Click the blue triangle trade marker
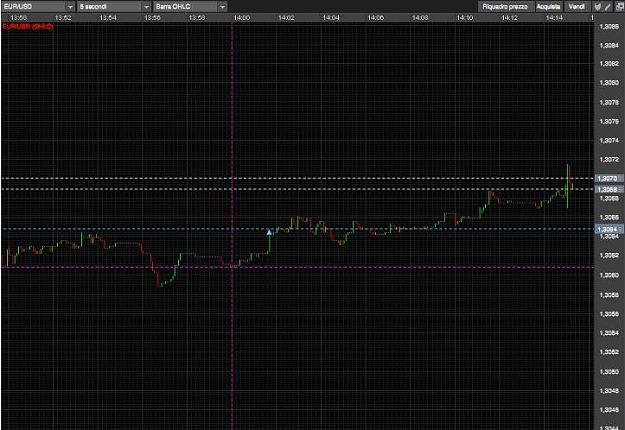625x430 pixels. [269, 232]
